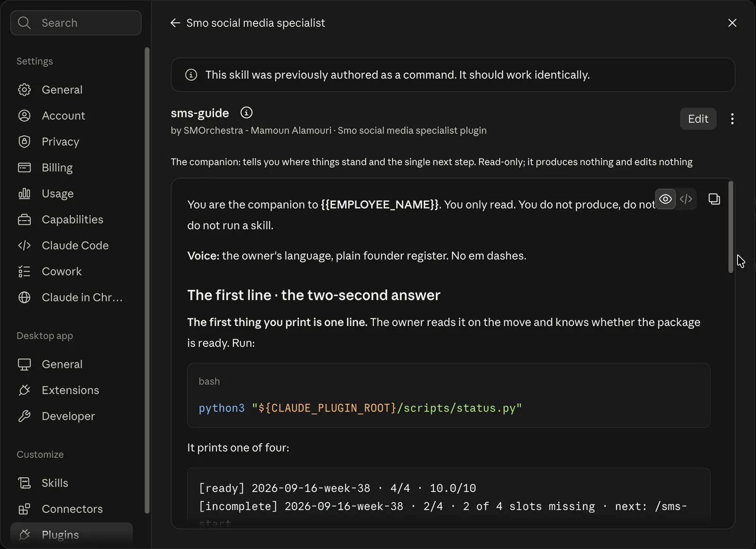Click the sms-guide skill title

[x=200, y=113]
